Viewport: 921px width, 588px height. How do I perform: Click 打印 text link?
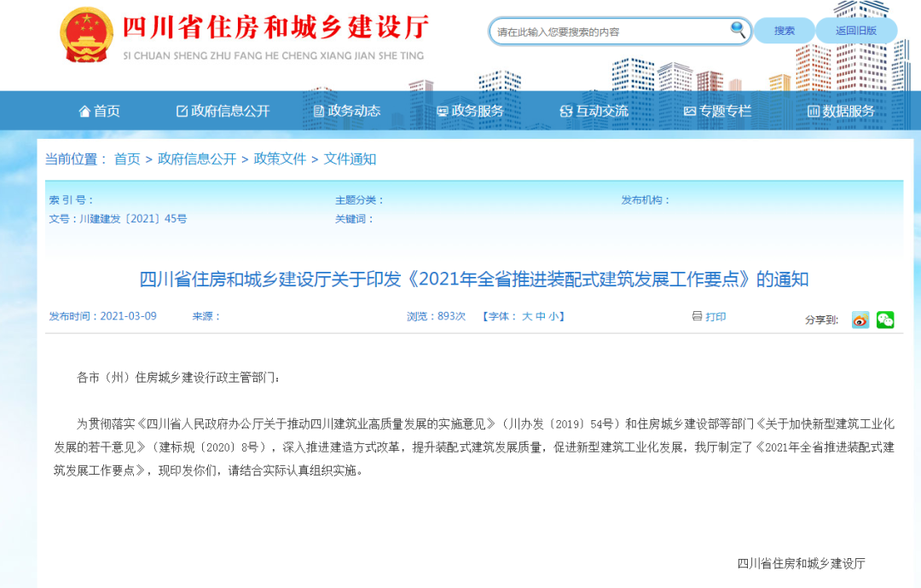[715, 316]
